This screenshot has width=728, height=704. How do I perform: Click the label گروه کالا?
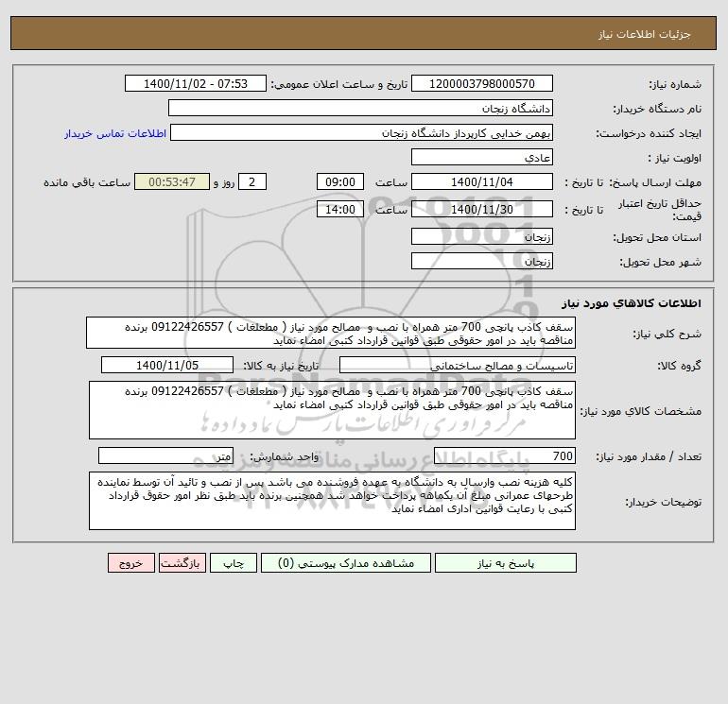(x=679, y=366)
